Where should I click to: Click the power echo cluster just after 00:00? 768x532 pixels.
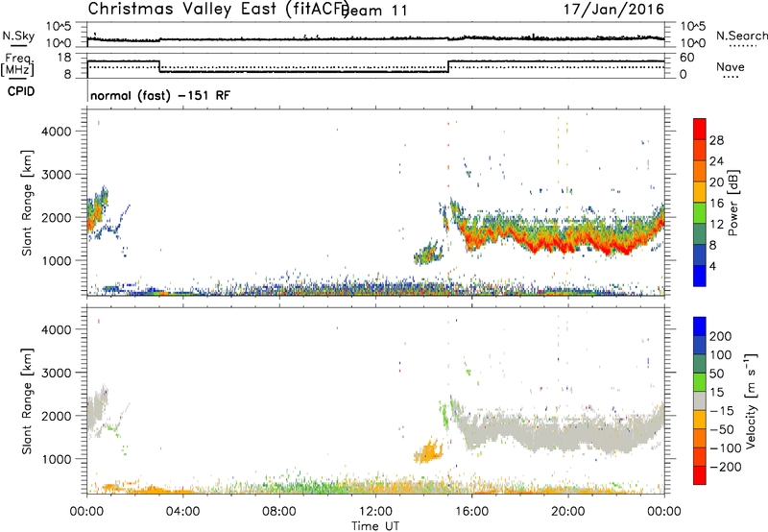pos(97,210)
